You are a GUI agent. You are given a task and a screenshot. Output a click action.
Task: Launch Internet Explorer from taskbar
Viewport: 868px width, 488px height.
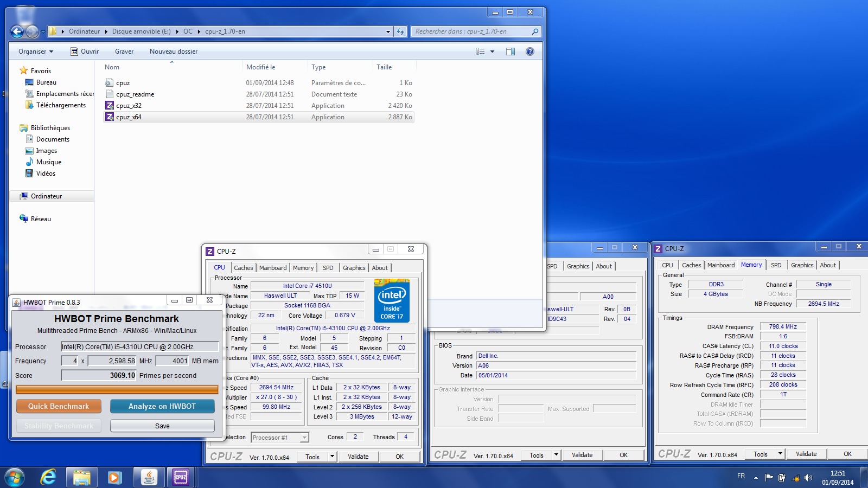[x=48, y=477]
